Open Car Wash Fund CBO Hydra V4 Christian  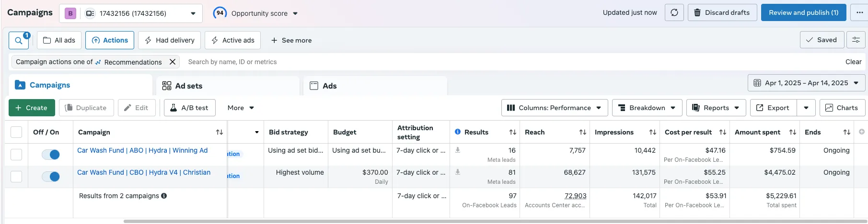click(144, 172)
